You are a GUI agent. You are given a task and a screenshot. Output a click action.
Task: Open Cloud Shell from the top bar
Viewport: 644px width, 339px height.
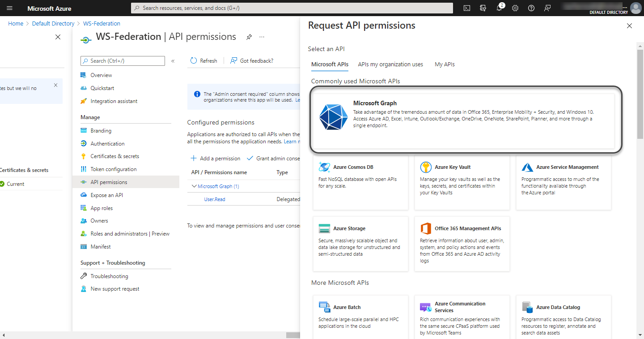467,8
